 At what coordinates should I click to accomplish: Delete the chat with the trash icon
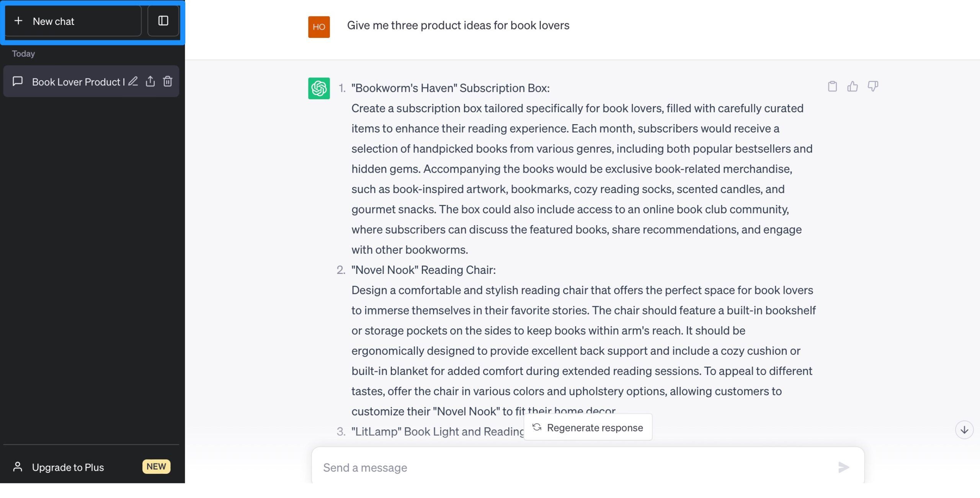point(168,81)
